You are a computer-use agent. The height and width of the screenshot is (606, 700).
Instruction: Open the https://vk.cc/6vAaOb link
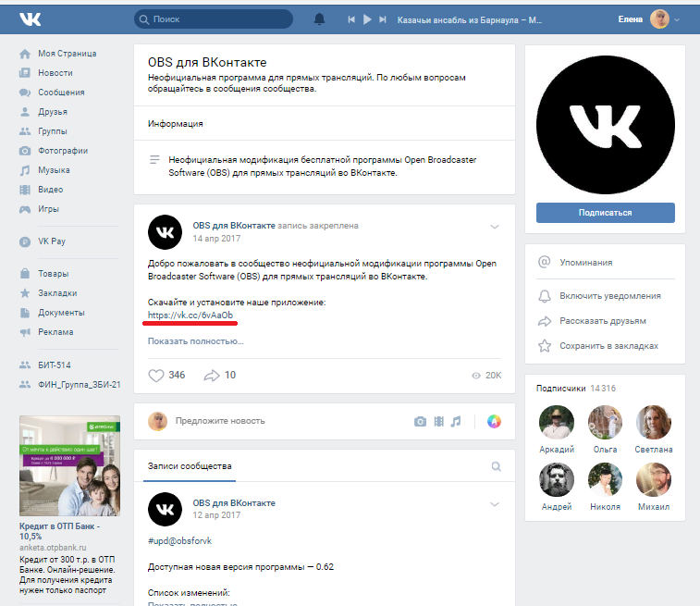pyautogui.click(x=190, y=315)
